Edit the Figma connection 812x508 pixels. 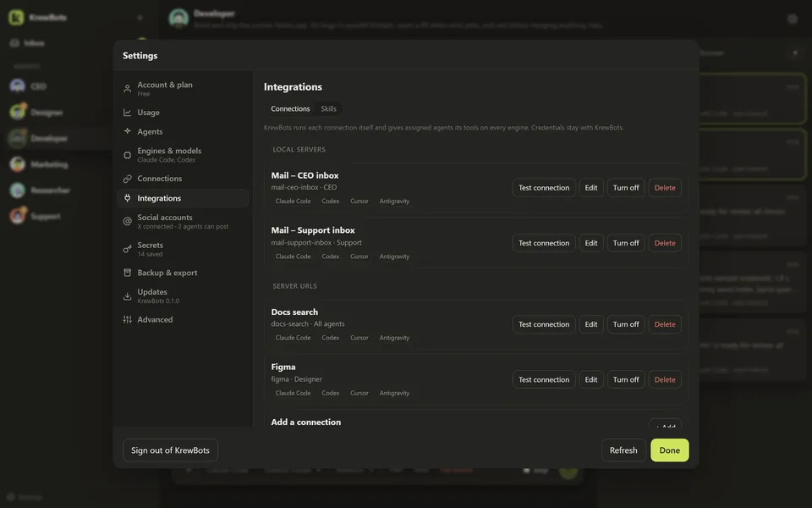(x=591, y=379)
